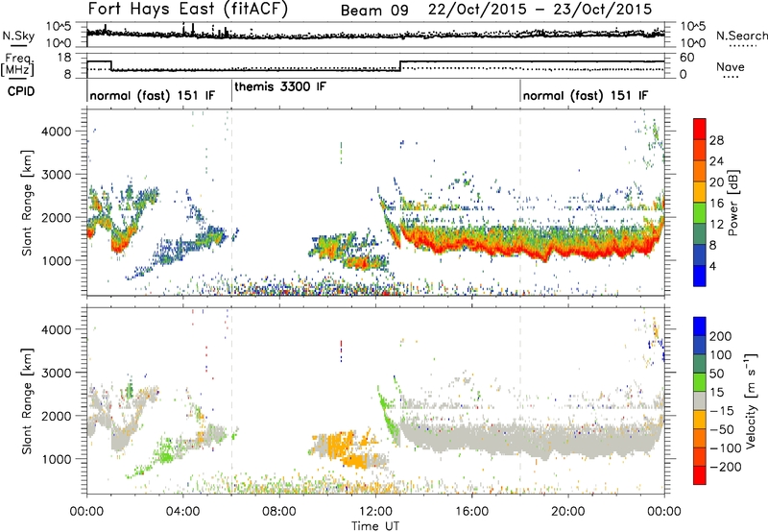The width and height of the screenshot is (768, 532).
Task: Click the frequency step line in the Freq panel
Action: coord(375,66)
